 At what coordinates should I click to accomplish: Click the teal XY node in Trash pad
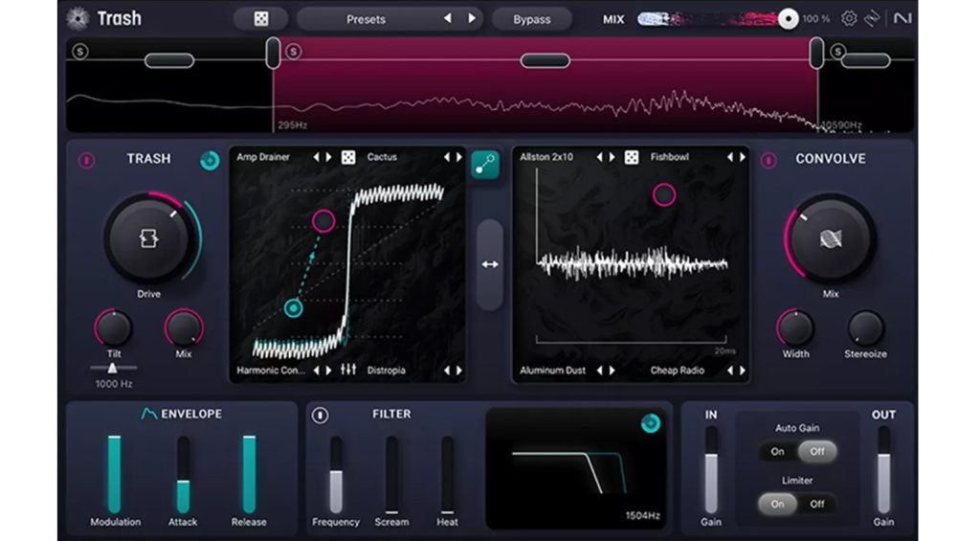pos(293,307)
